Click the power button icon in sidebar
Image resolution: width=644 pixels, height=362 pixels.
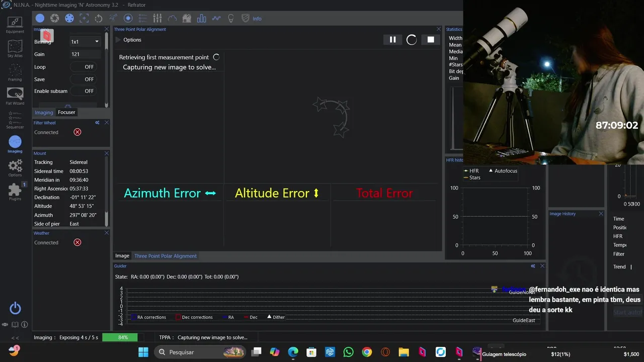(x=15, y=308)
